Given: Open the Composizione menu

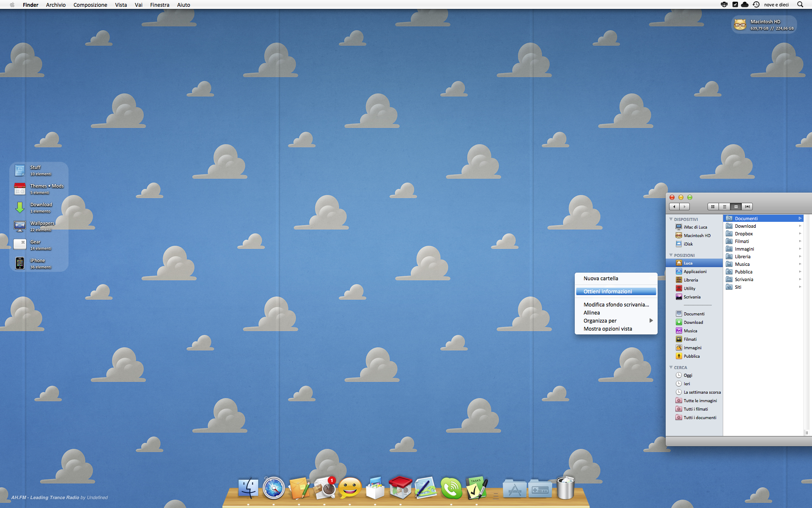Looking at the screenshot, I should pyautogui.click(x=90, y=5).
